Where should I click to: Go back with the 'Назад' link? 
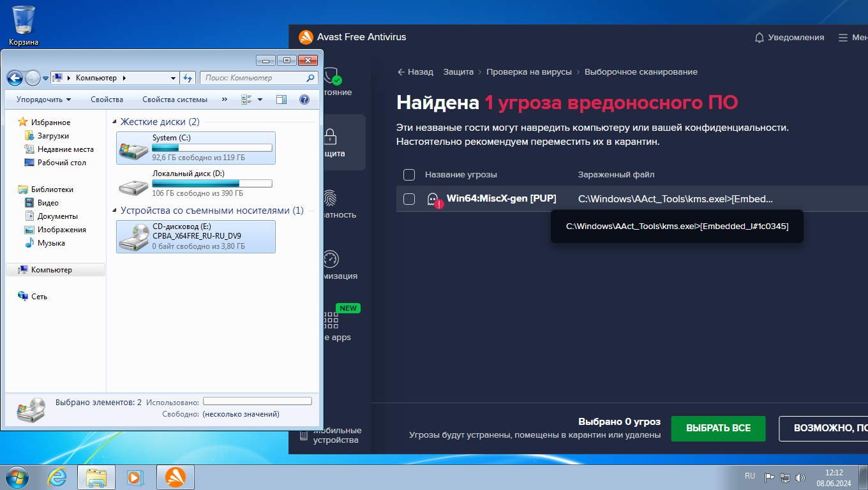pos(415,72)
